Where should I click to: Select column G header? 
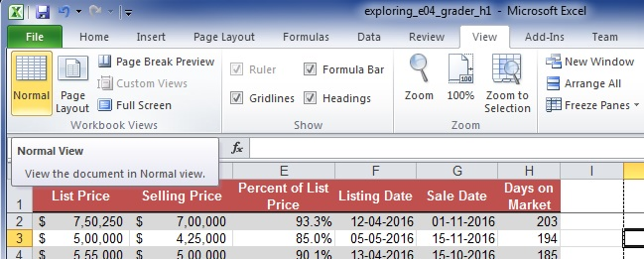click(457, 171)
